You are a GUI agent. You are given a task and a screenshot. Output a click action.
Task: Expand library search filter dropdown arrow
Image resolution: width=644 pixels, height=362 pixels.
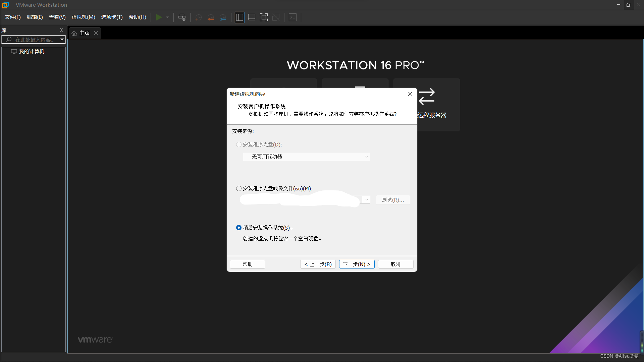62,40
